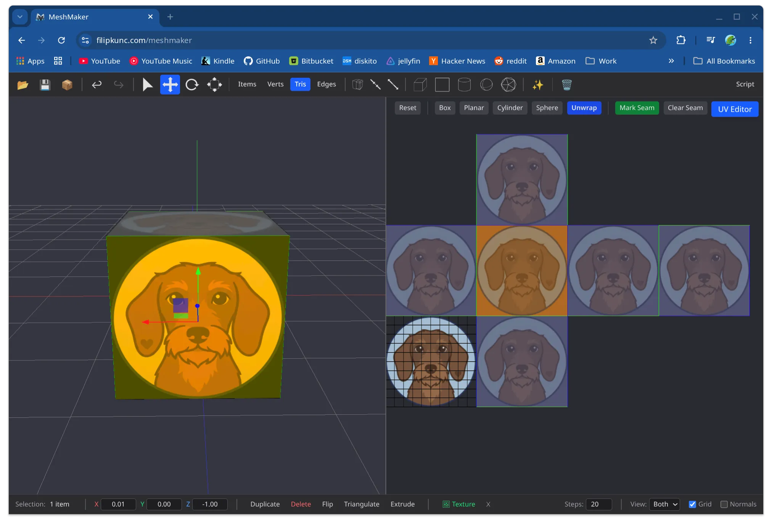The height and width of the screenshot is (532, 772).
Task: Open file with the folder icon
Action: tap(23, 85)
